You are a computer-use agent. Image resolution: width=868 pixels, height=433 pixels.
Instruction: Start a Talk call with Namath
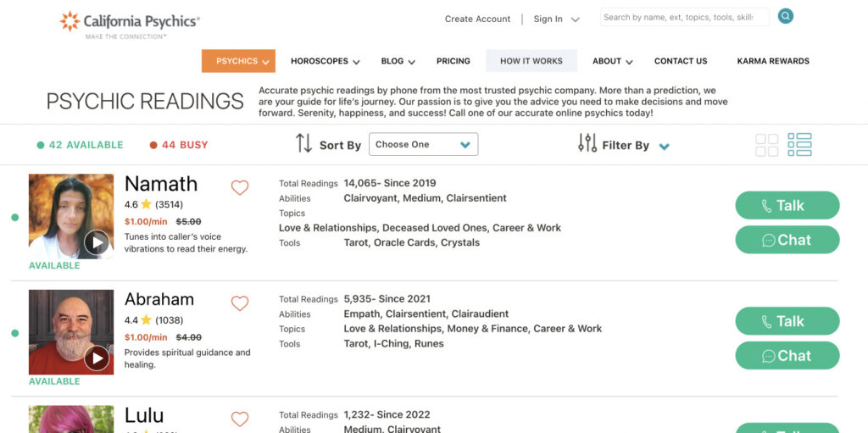[x=787, y=205]
